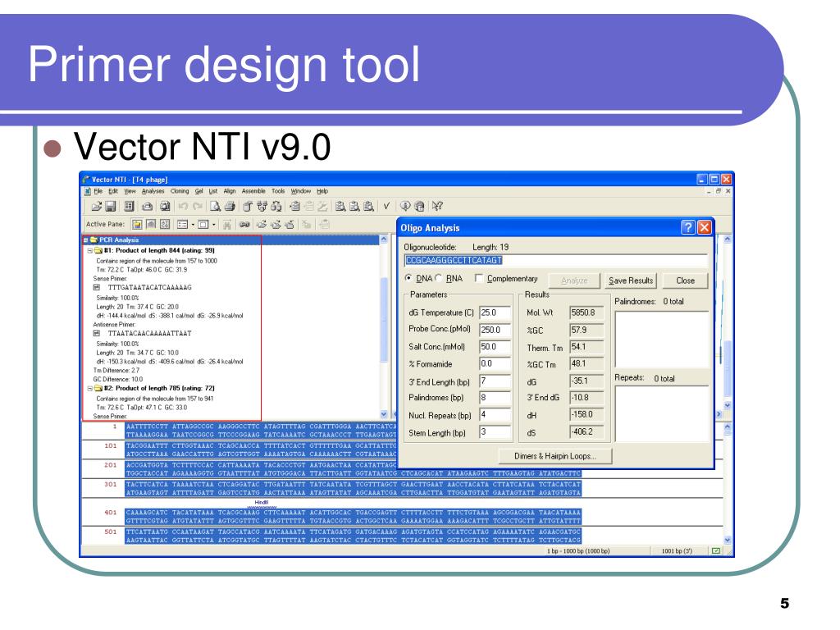Screen dimensions: 840x630
Task: Select the RNA radio button
Action: coord(439,278)
